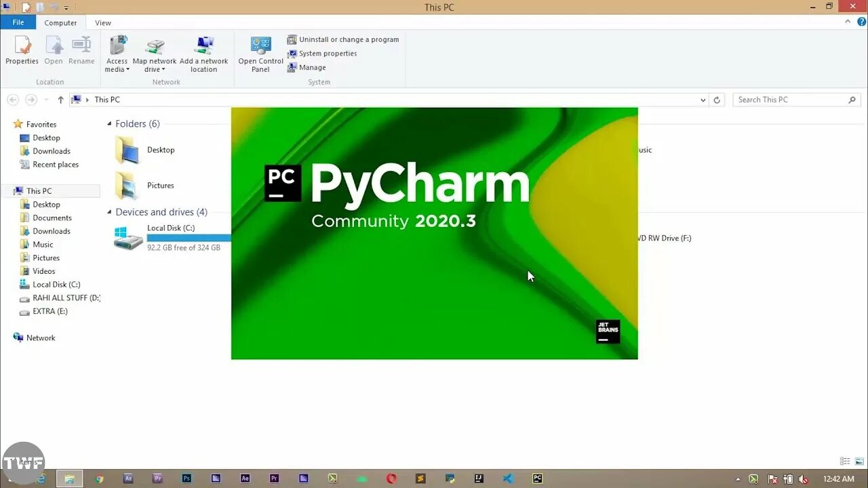868x488 pixels.
Task: Click the Access media icon
Action: pos(117,45)
